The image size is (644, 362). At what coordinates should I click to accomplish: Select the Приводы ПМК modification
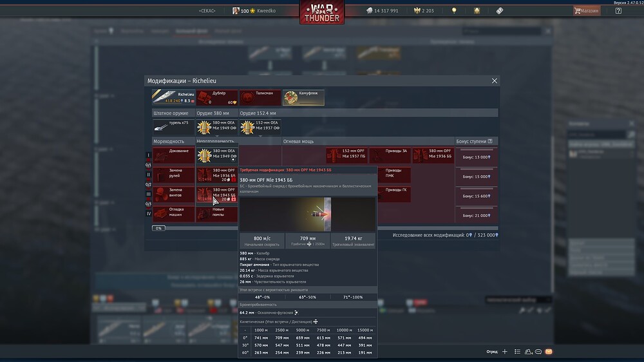394,175
